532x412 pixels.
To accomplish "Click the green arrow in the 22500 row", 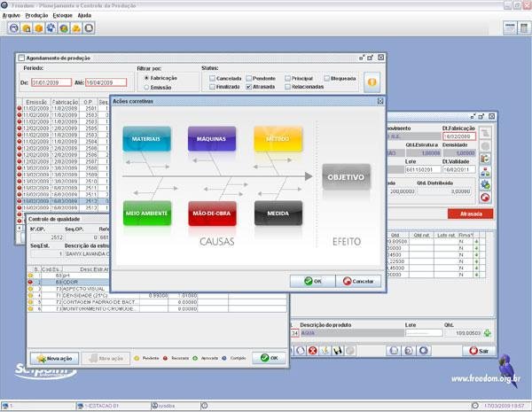I will point(476,261).
